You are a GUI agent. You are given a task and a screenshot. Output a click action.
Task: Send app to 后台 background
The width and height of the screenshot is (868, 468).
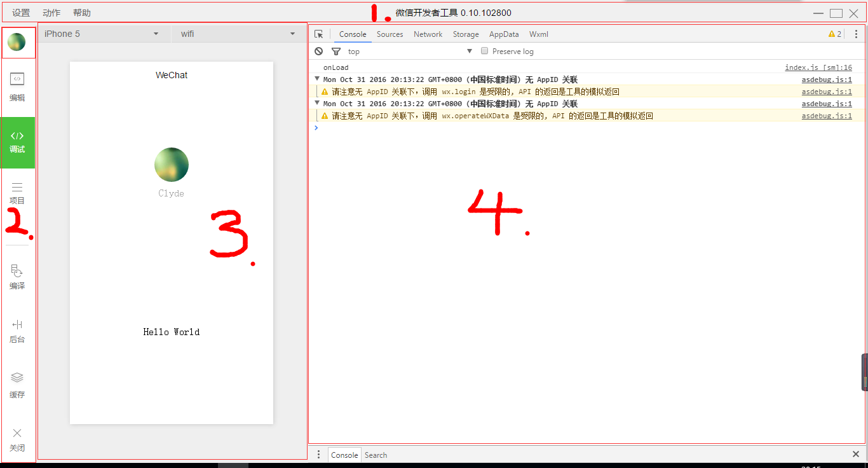tap(17, 331)
